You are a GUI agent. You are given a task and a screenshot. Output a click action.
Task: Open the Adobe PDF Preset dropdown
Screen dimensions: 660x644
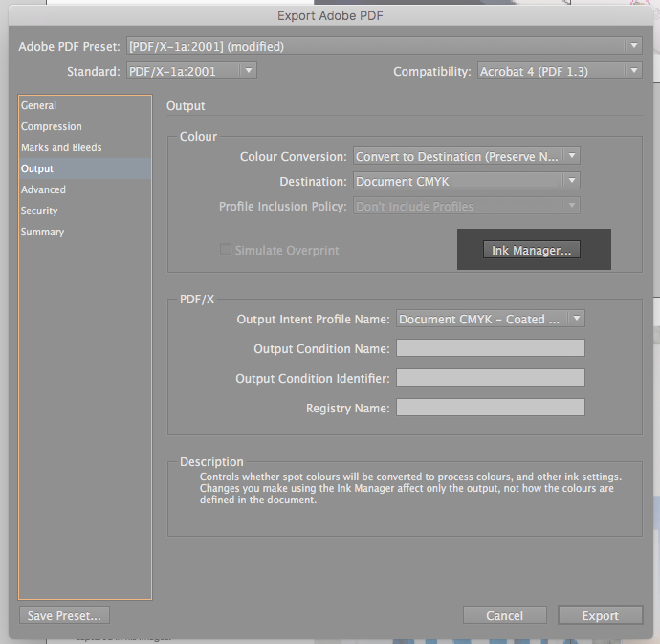[x=384, y=46]
